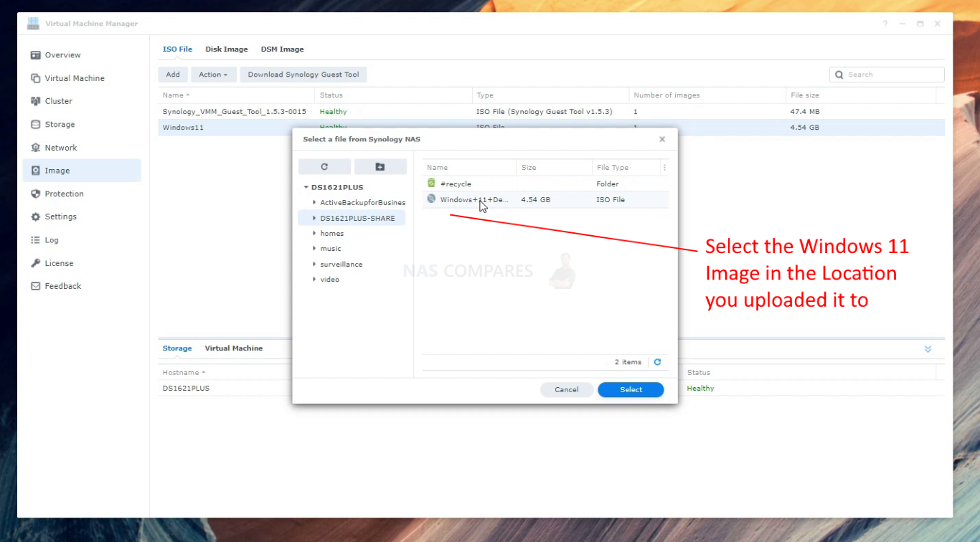Collapse the bottom details panel with the double chevron
980x542 pixels.
(928, 349)
